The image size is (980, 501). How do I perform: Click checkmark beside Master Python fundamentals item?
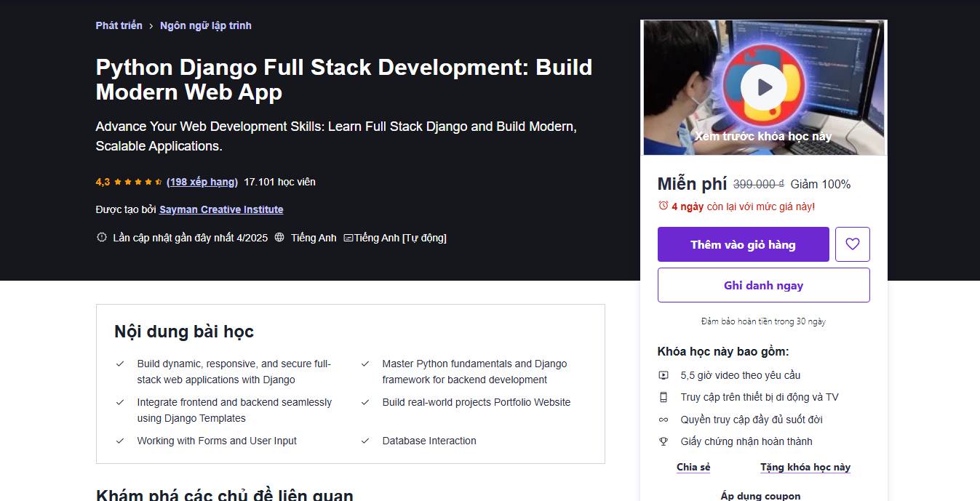coord(365,364)
